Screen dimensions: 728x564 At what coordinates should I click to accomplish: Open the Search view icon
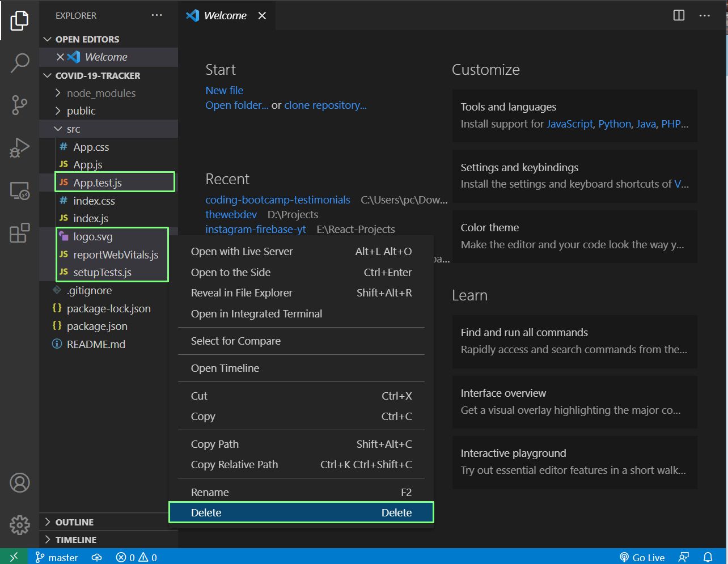pyautogui.click(x=19, y=62)
